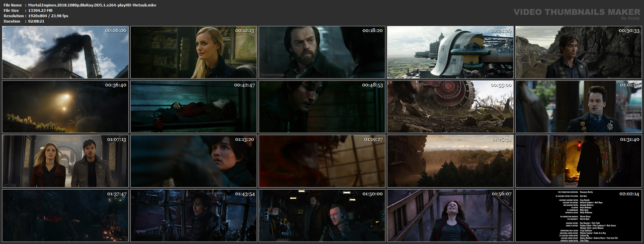Select the thumbnail at 01:19:27
This screenshot has width=644, height=244.
tap(322, 160)
